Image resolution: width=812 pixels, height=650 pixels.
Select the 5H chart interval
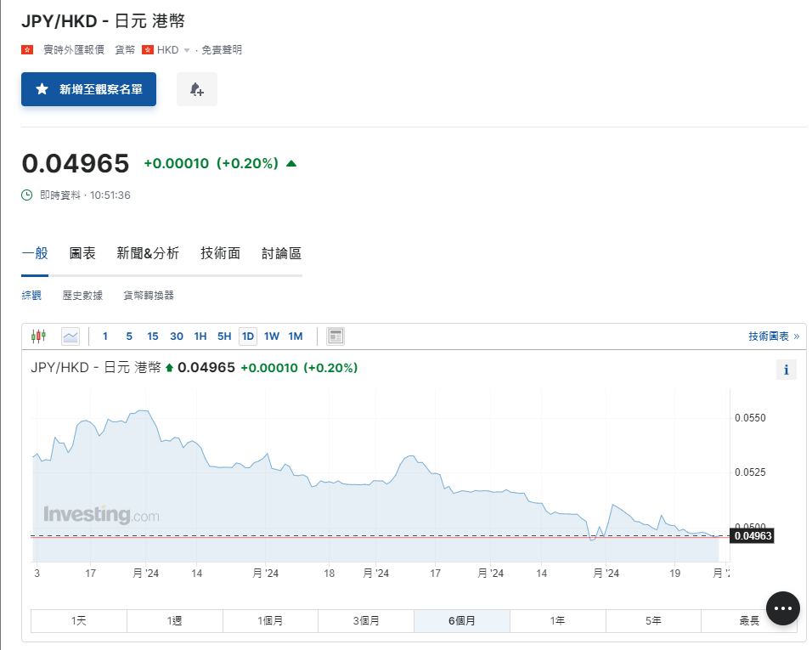(224, 336)
